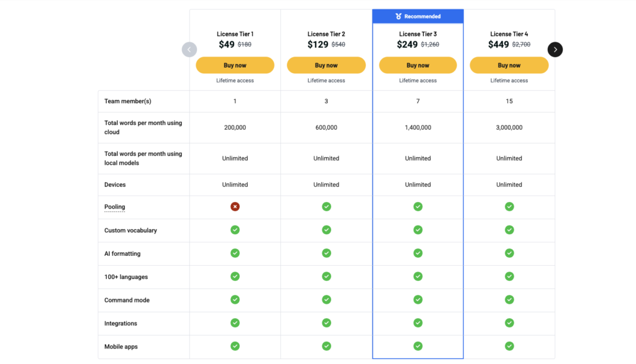Click the Mobile apps checkmark for Tier 2
This screenshot has height=364, width=636.
[326, 346]
